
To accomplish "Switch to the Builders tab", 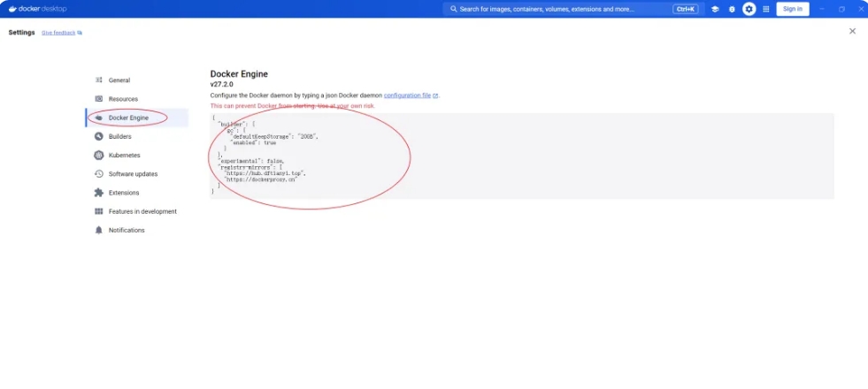I will [137, 137].
